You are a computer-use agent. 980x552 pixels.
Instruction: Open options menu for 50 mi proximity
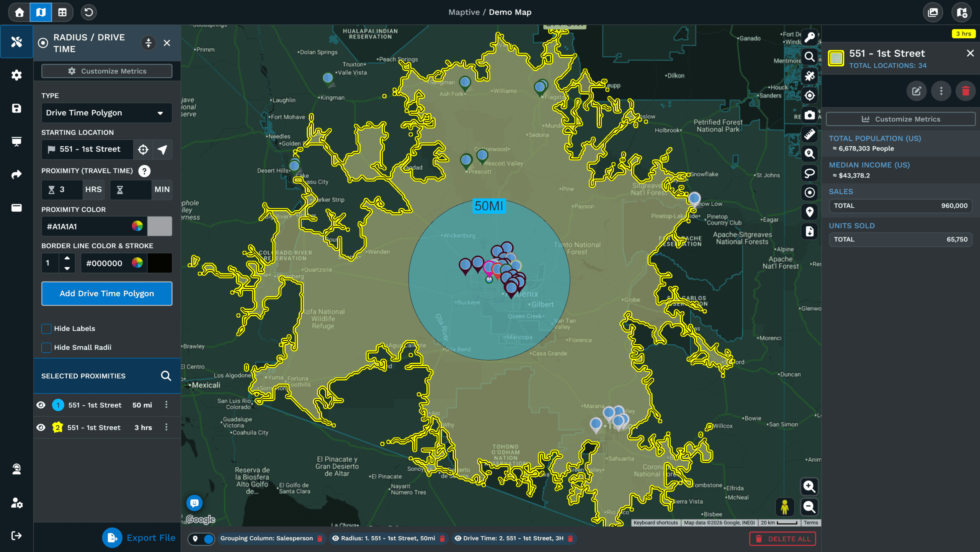click(166, 405)
